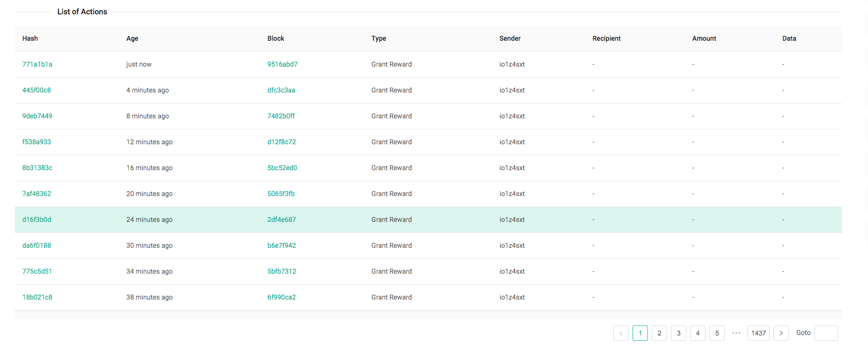Click the Recipient column header

(607, 38)
